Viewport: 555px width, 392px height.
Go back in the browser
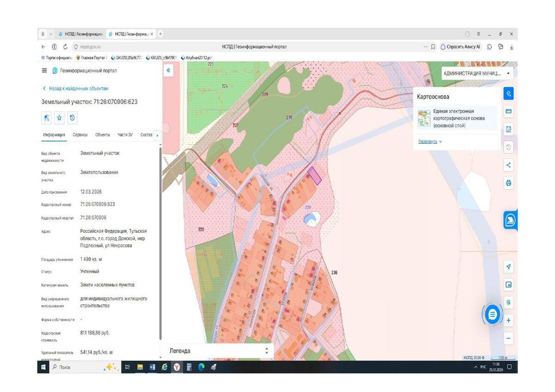point(43,47)
